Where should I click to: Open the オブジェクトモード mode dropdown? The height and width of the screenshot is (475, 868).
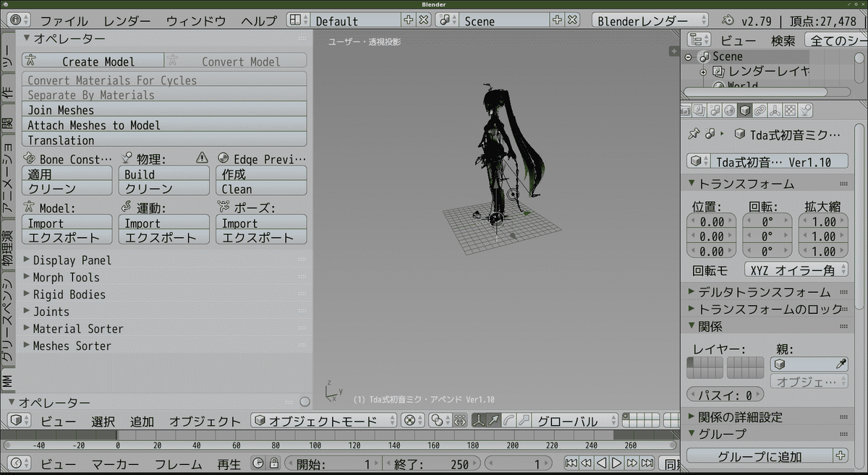[x=324, y=421]
